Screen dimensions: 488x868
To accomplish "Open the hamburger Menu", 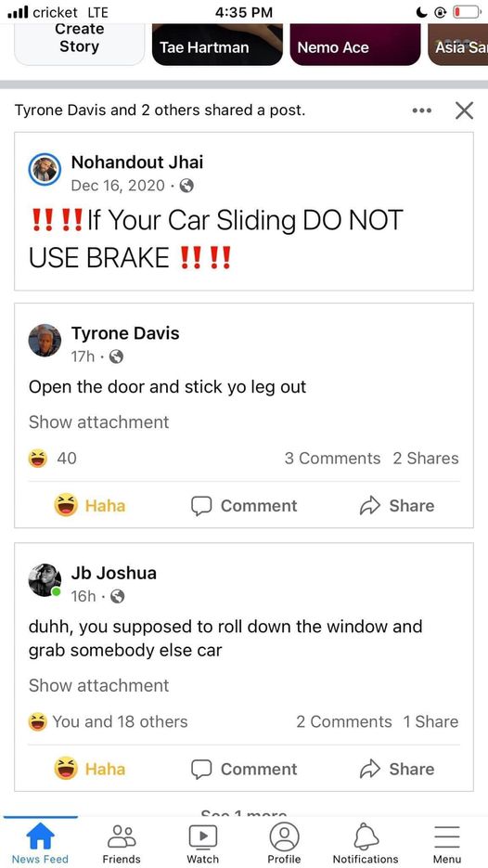I will tap(446, 843).
